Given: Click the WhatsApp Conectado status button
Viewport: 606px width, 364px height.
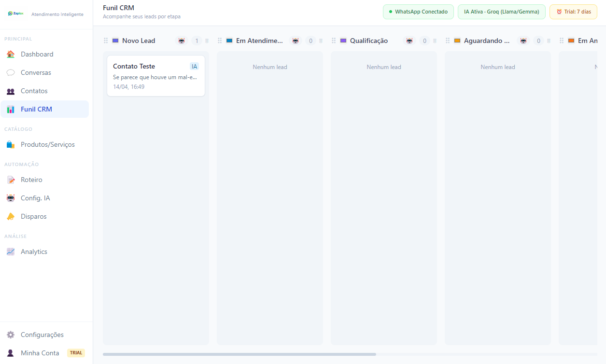Looking at the screenshot, I should 418,12.
